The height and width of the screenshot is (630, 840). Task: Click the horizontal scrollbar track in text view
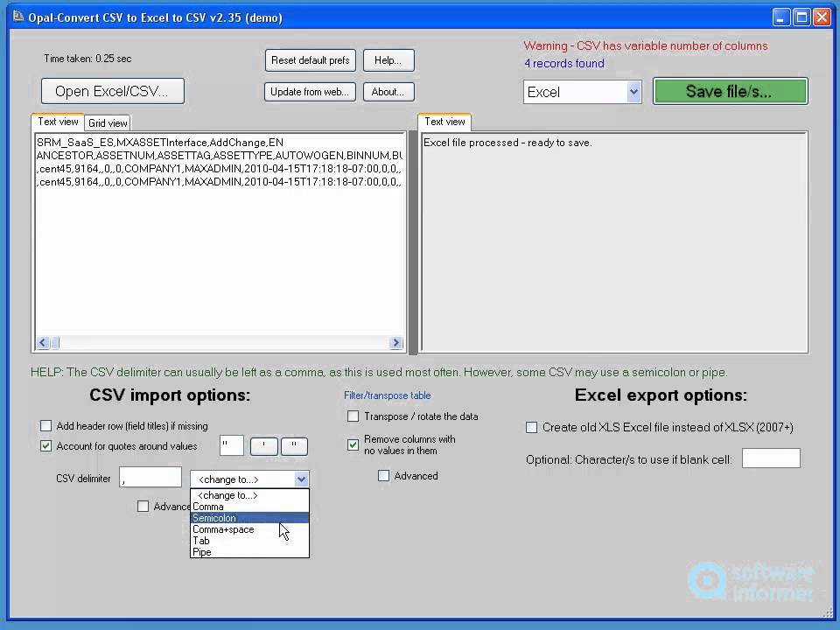pyautogui.click(x=225, y=342)
